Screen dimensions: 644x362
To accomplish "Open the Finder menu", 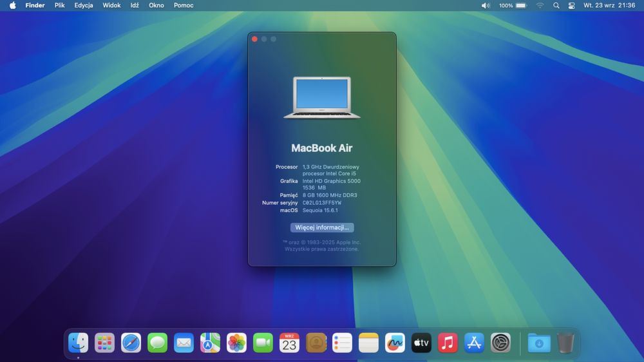I will (x=35, y=5).
